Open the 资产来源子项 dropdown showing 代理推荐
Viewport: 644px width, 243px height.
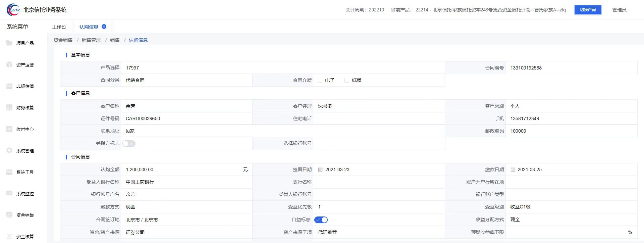click(x=379, y=232)
